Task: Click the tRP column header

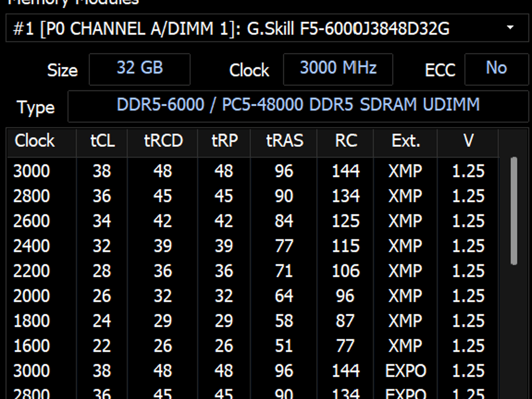Action: pyautogui.click(x=224, y=142)
